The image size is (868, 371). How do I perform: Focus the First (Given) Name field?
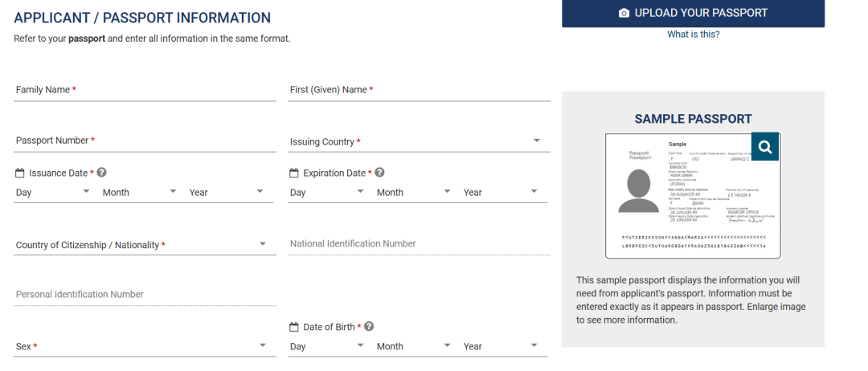tap(419, 91)
